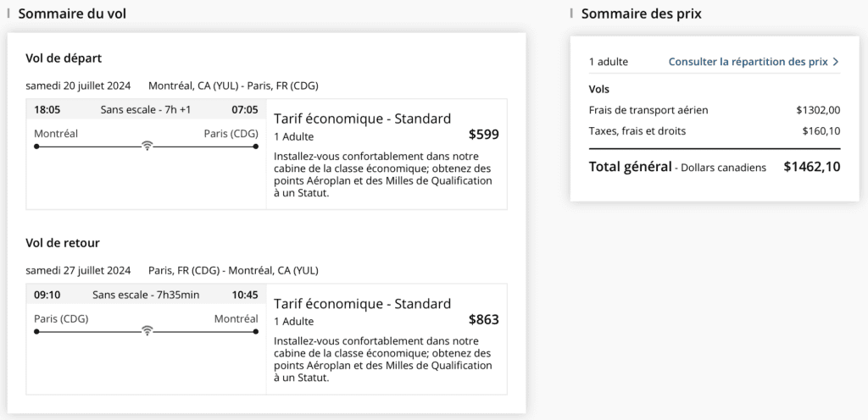Click the 09:10 return departure time
This screenshot has width=868, height=420.
47,295
